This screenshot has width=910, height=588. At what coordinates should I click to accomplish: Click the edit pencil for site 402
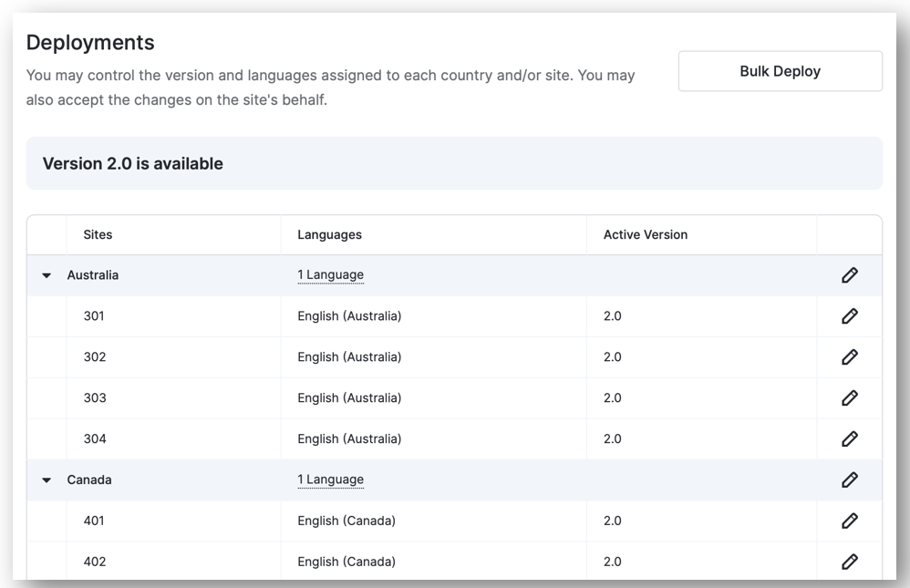click(x=849, y=562)
